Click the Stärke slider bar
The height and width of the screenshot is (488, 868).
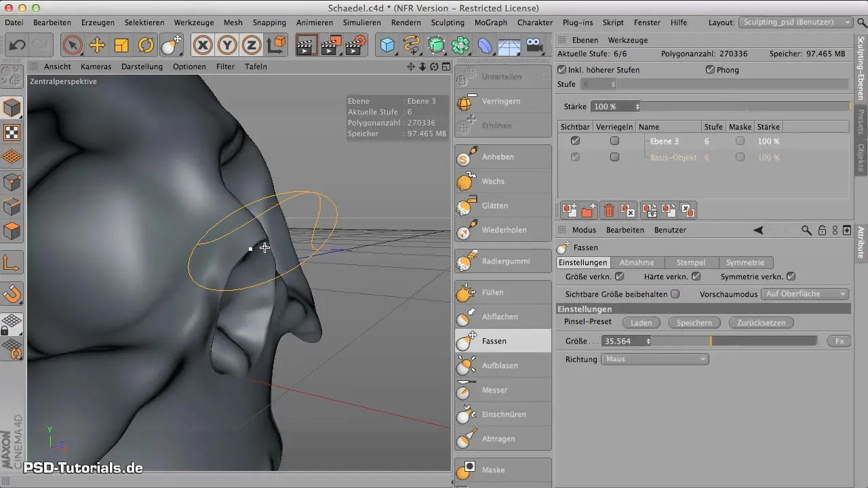pos(746,106)
